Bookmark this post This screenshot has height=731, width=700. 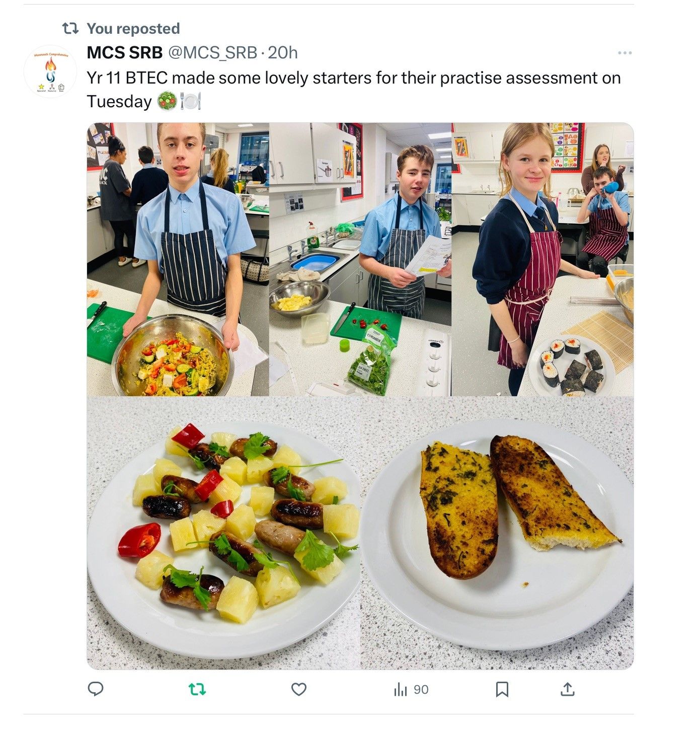[502, 689]
